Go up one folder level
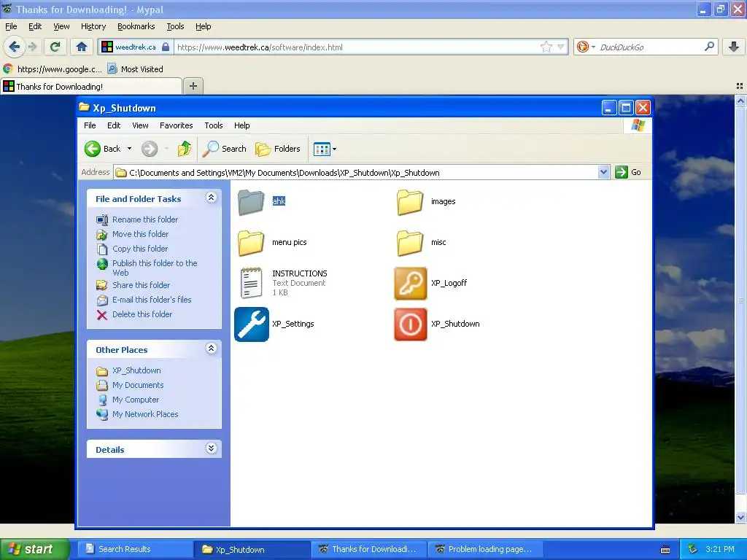The image size is (747, 560). pyautogui.click(x=185, y=149)
